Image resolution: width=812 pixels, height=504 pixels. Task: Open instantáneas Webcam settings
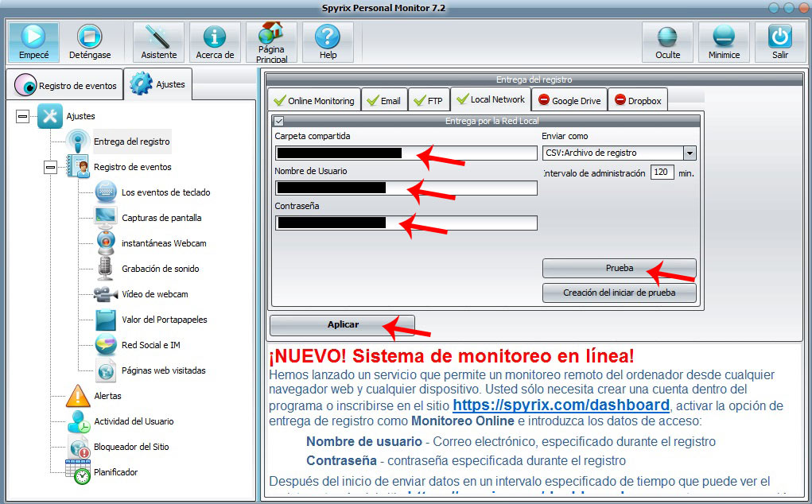point(164,243)
